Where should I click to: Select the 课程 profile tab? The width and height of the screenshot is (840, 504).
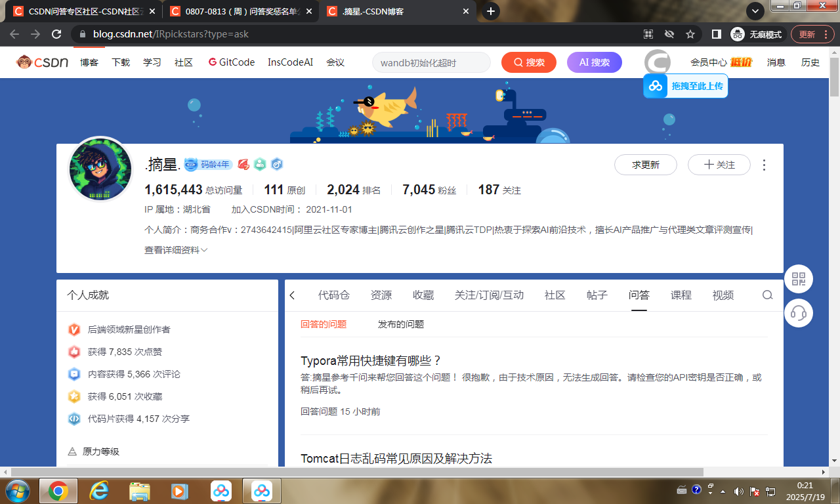tap(681, 295)
